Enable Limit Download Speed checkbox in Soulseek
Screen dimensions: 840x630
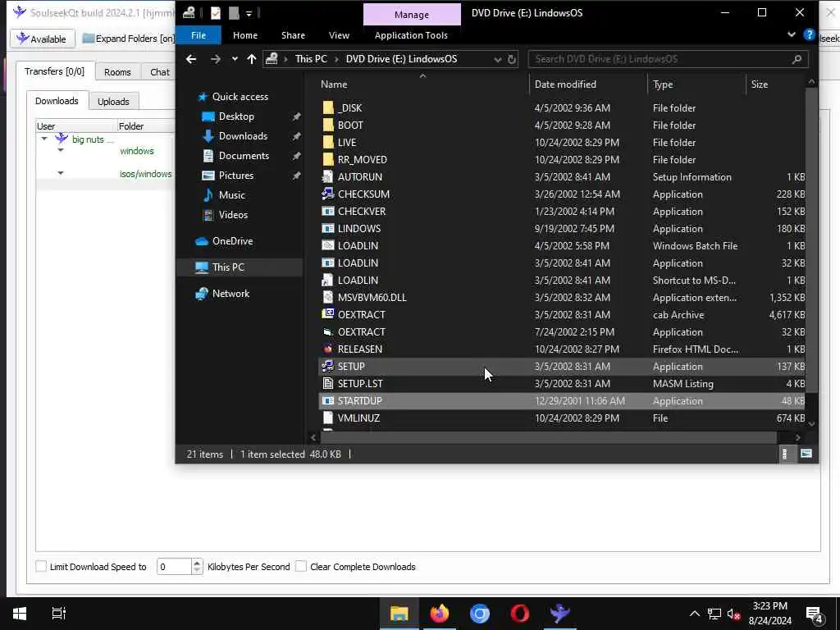pos(41,566)
